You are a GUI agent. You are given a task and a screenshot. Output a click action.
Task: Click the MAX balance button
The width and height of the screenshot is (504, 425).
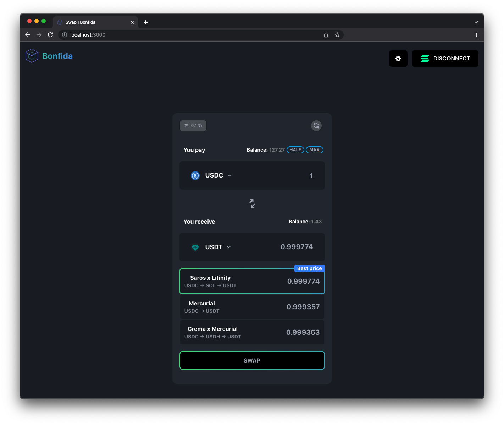[x=314, y=150]
